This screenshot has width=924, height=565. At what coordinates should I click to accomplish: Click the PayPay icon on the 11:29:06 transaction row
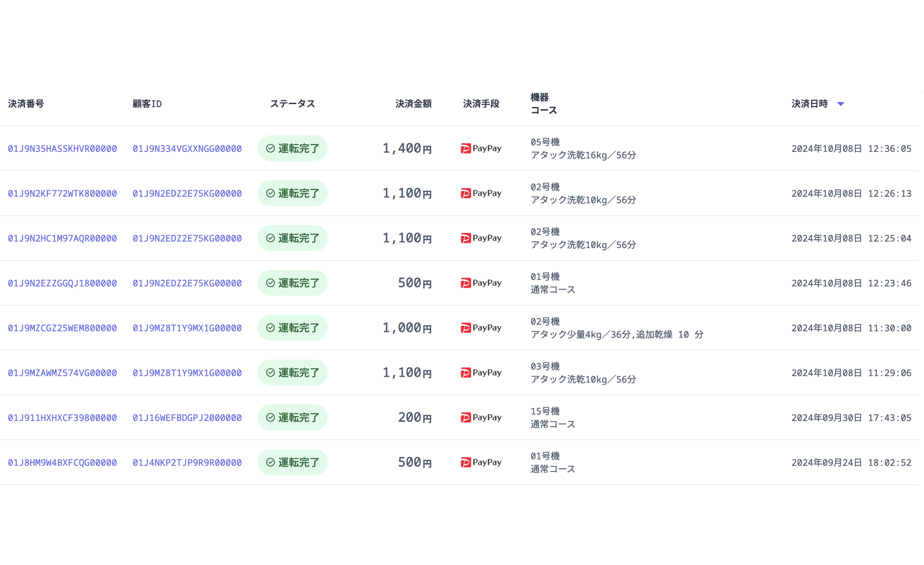pyautogui.click(x=466, y=372)
